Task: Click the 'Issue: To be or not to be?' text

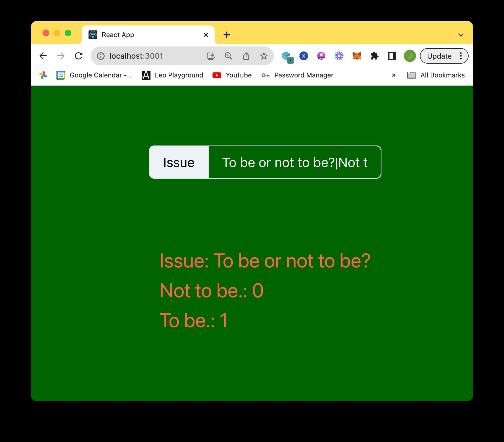Action: click(x=265, y=261)
